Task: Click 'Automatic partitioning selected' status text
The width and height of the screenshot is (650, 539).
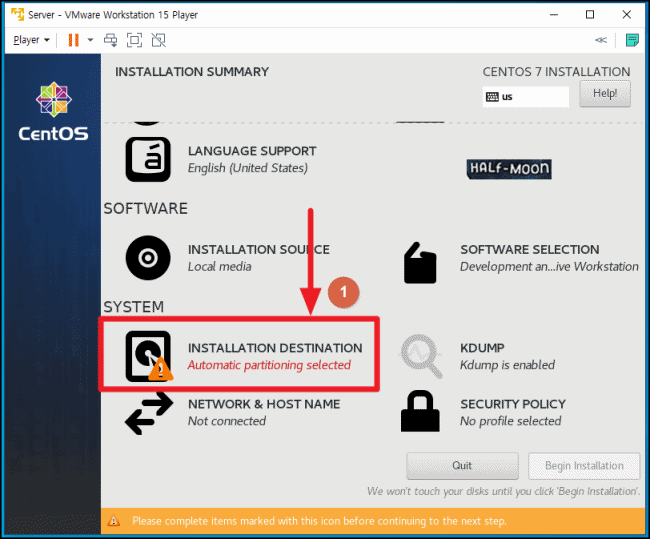Action: [x=269, y=365]
